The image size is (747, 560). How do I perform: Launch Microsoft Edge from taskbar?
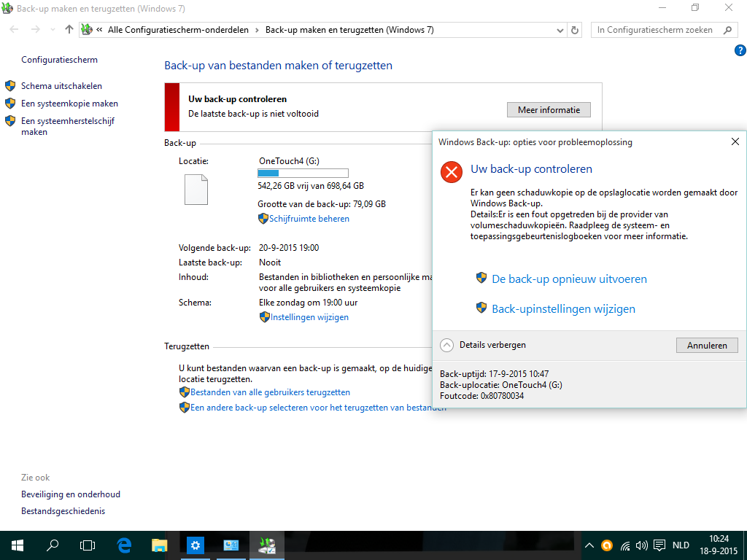(124, 545)
